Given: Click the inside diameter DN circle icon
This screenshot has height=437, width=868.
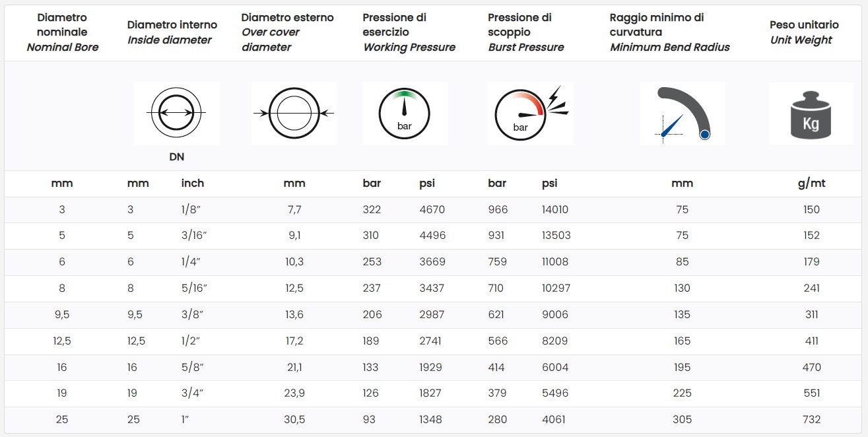Looking at the screenshot, I should point(176,114).
